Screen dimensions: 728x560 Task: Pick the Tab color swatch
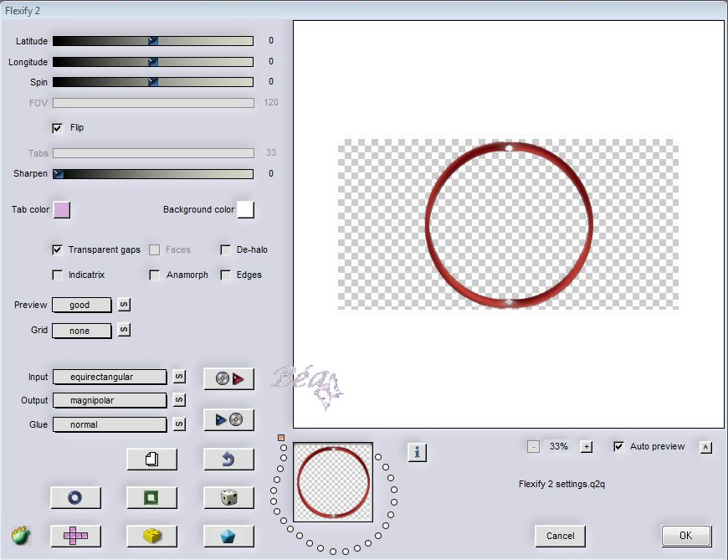[x=62, y=209]
